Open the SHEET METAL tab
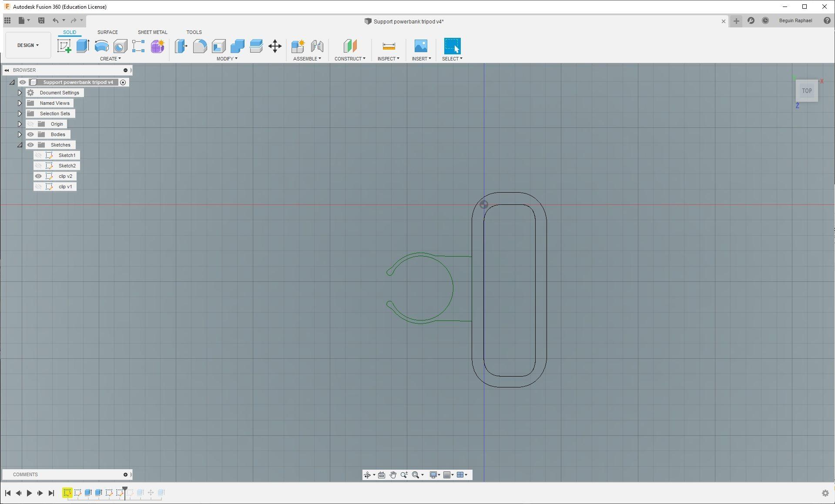The height and width of the screenshot is (504, 835). 152,32
